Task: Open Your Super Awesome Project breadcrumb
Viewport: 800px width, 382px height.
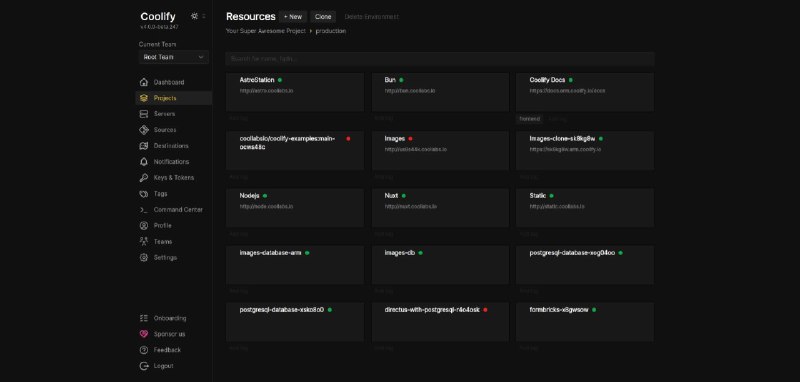Action: click(x=266, y=31)
